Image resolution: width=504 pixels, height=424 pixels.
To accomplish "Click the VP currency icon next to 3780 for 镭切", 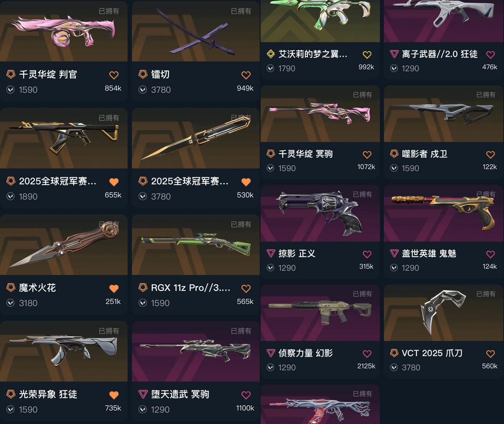I will 143,90.
